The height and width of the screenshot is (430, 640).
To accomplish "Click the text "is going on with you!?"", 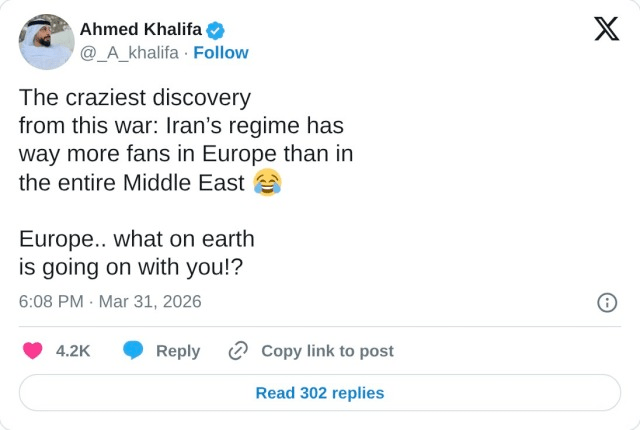I will [132, 268].
